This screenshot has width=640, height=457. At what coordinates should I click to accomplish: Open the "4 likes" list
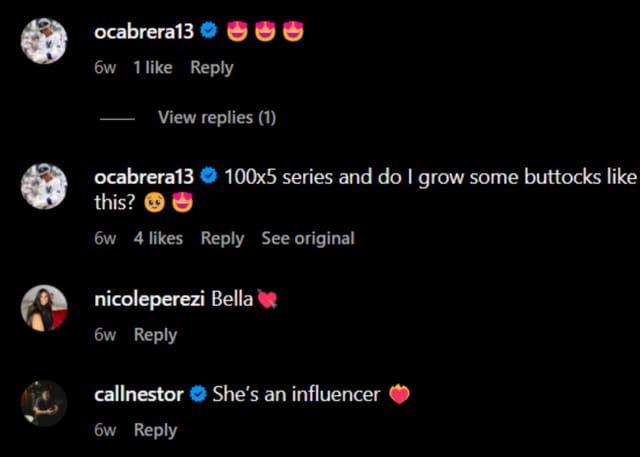click(158, 238)
